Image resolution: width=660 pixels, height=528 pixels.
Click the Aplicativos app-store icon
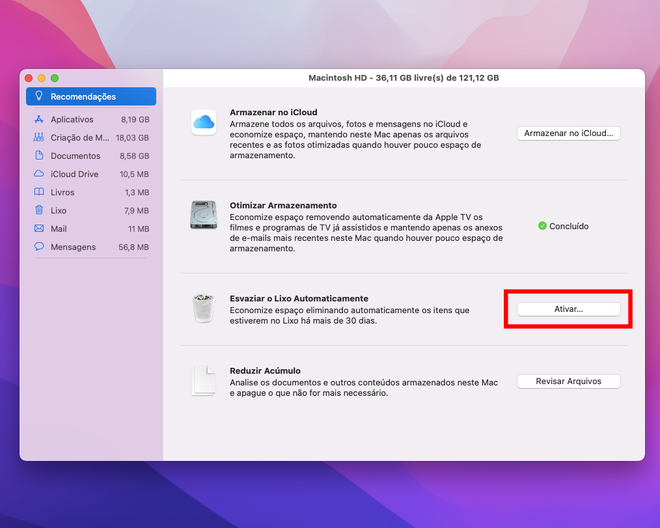[39, 119]
